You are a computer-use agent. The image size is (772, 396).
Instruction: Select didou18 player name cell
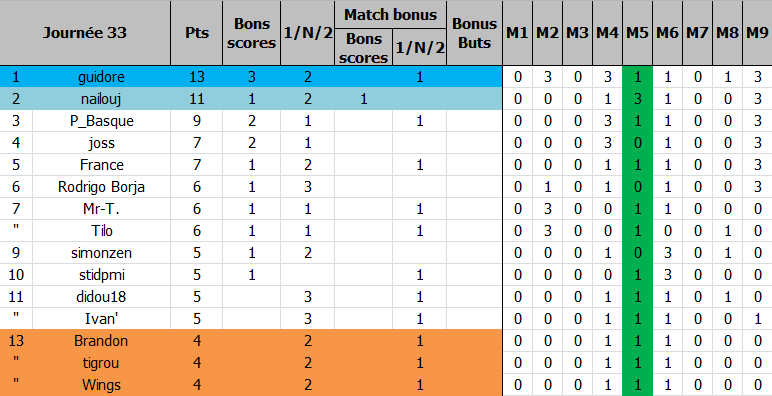101,297
